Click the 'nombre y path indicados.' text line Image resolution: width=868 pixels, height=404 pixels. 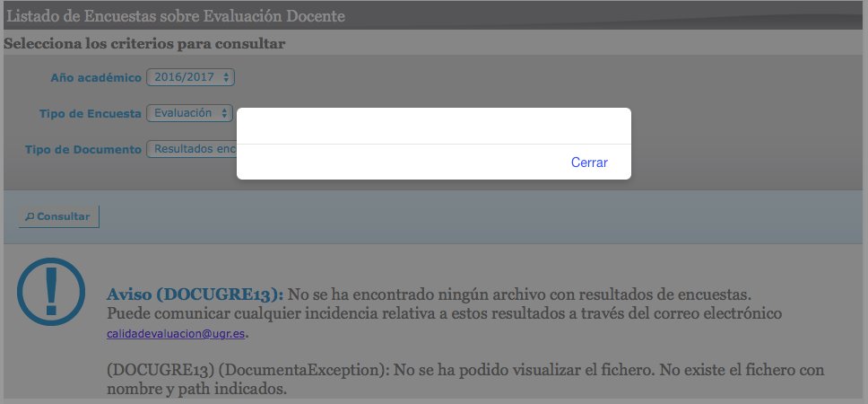(x=196, y=389)
